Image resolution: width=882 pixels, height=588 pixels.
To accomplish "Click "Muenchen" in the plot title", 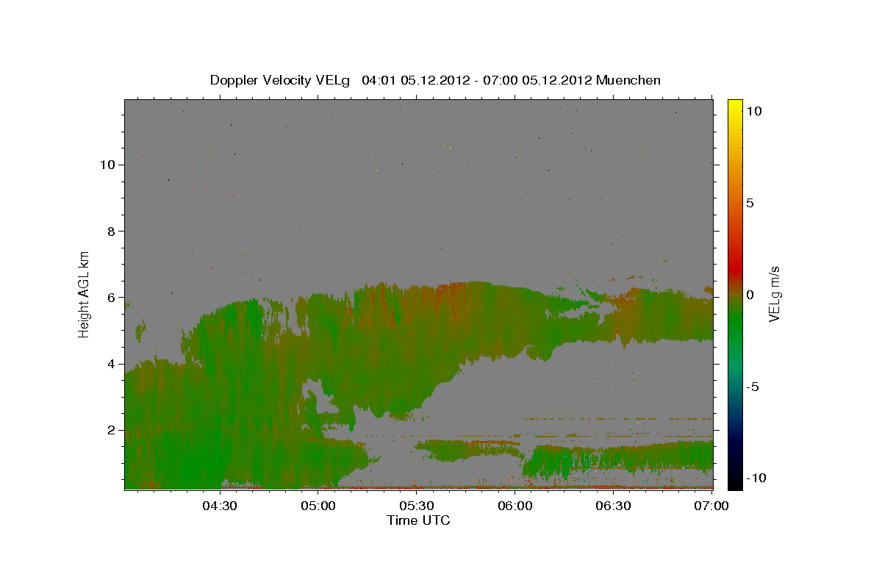I will click(628, 80).
